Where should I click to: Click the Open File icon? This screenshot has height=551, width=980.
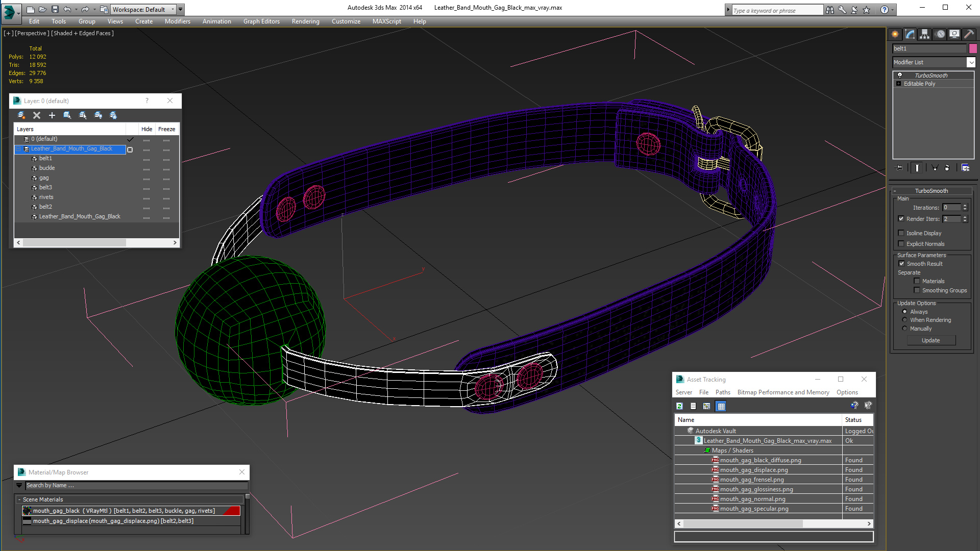[43, 9]
